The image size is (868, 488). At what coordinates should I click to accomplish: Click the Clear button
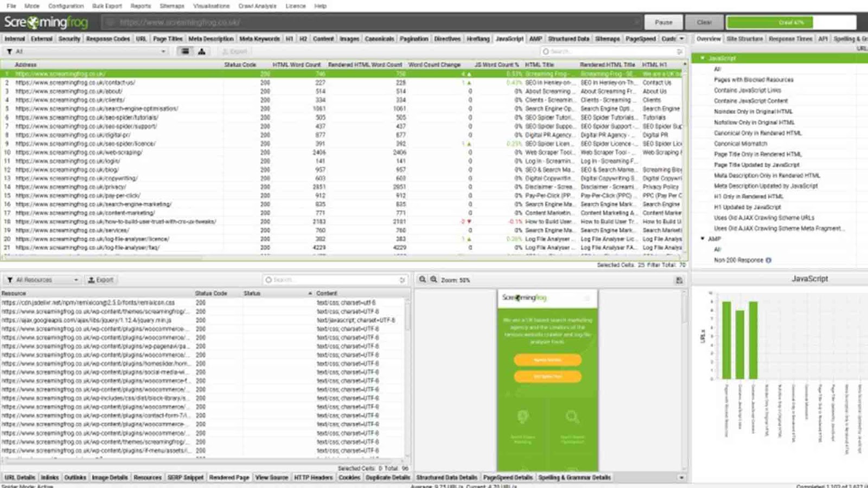pos(704,22)
